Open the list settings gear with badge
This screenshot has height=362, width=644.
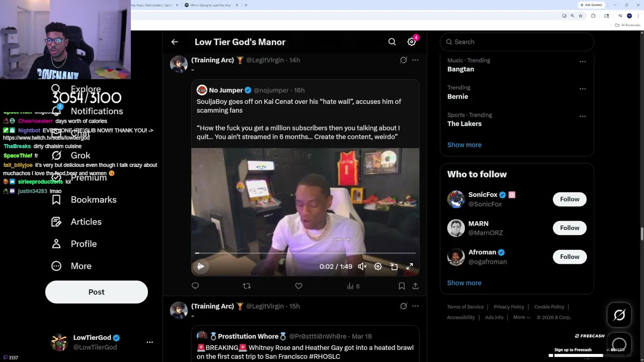[412, 42]
